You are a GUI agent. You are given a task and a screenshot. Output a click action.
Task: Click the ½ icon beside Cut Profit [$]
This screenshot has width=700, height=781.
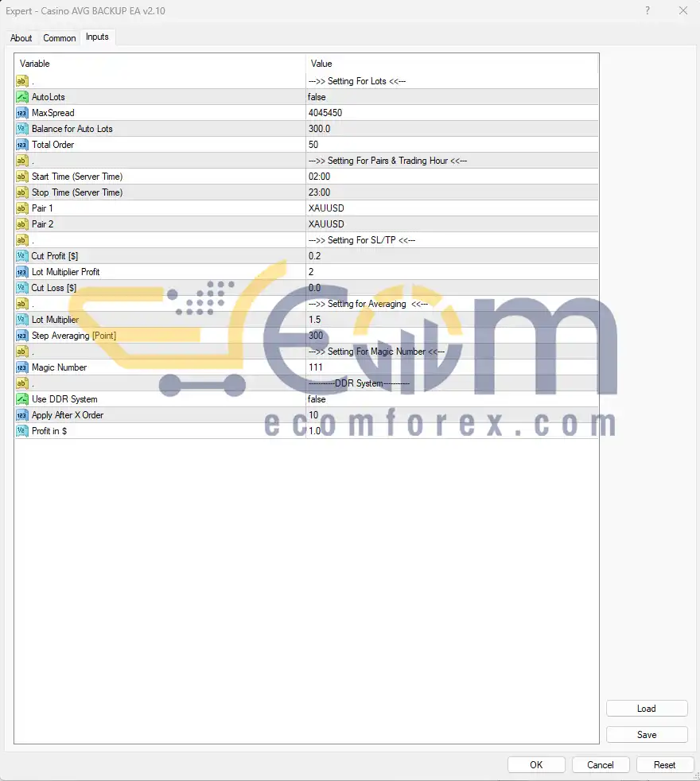click(x=21, y=255)
